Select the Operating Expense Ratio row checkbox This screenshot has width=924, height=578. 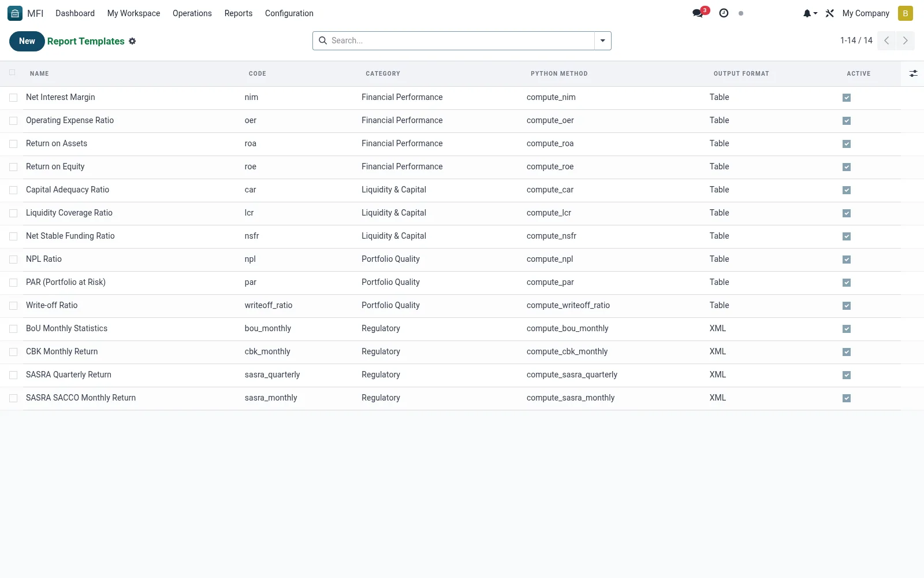click(x=13, y=121)
